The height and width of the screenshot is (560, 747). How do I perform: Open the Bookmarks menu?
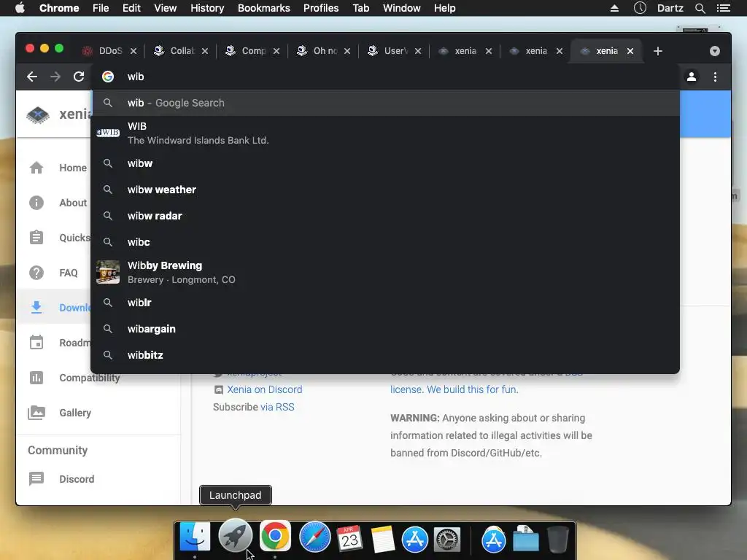(263, 8)
